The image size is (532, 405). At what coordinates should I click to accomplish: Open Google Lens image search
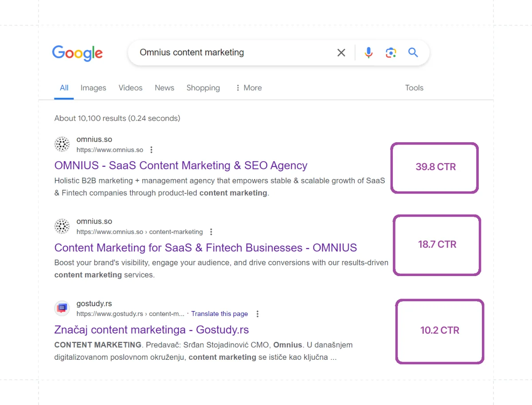(391, 52)
